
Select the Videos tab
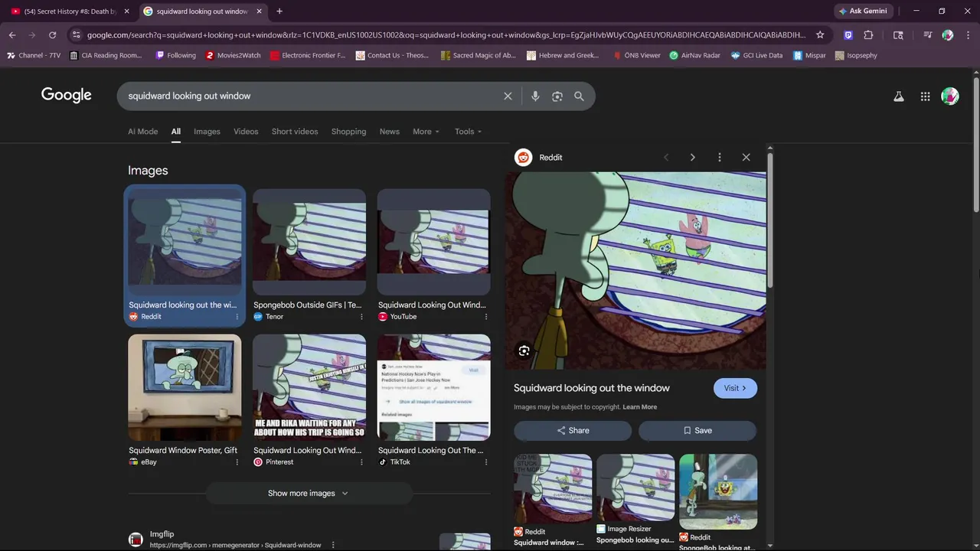tap(246, 132)
